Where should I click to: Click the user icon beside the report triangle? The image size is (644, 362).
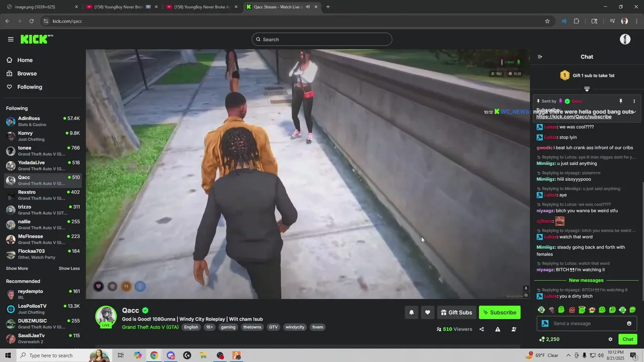coord(514,329)
